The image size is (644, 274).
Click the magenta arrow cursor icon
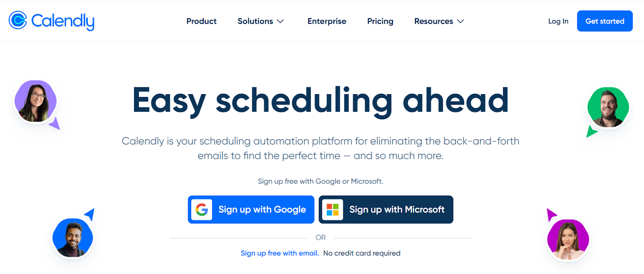[x=551, y=214]
